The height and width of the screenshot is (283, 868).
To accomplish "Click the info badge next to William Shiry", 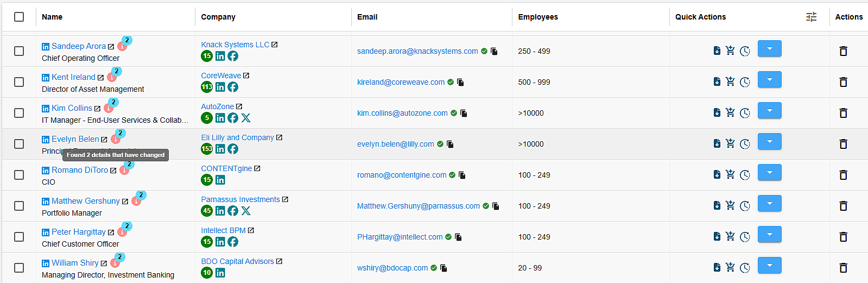I will tap(115, 263).
